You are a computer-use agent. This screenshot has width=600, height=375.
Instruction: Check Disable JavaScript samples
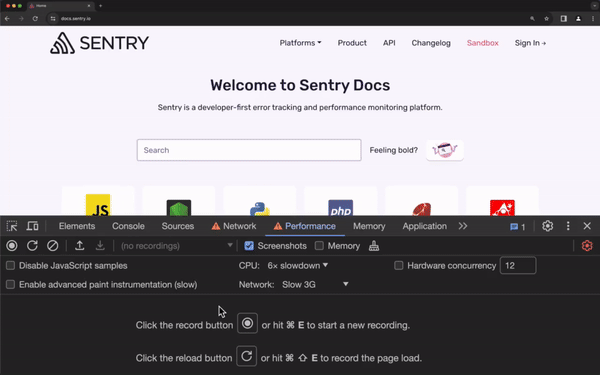[10, 266]
